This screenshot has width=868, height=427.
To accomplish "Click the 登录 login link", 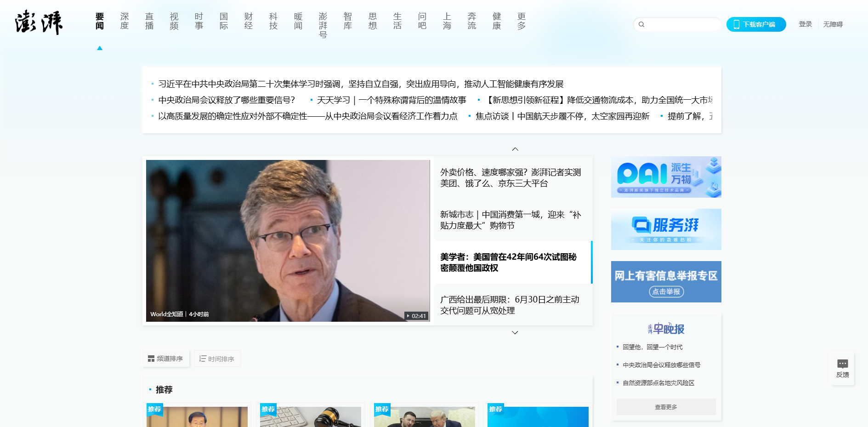I will point(805,24).
